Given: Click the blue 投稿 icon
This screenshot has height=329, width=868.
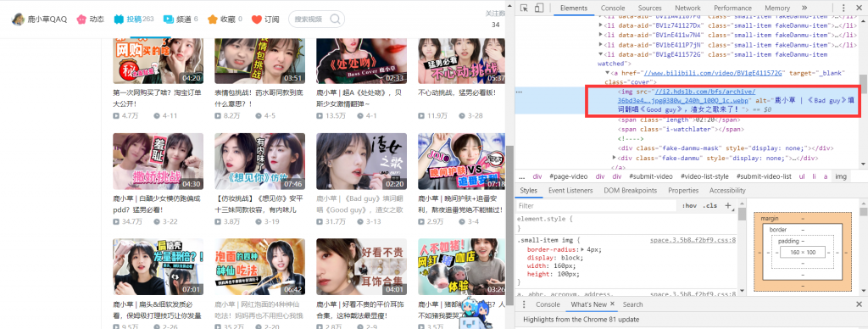Looking at the screenshot, I should pyautogui.click(x=119, y=20).
